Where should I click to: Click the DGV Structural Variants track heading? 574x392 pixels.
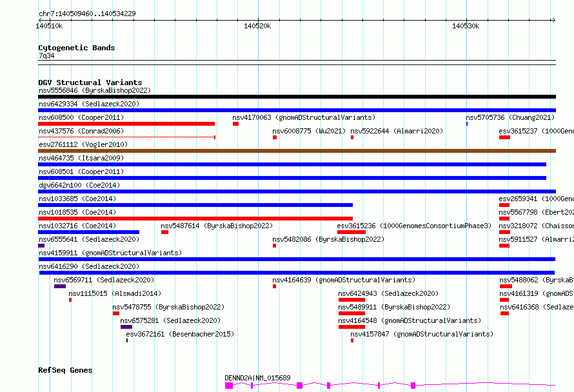pyautogui.click(x=90, y=83)
